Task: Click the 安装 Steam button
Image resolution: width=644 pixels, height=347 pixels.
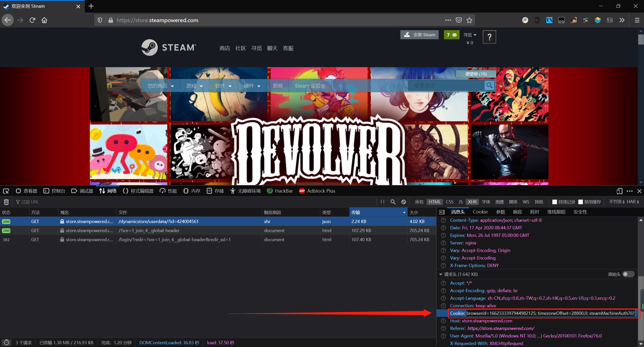Action: (x=420, y=35)
